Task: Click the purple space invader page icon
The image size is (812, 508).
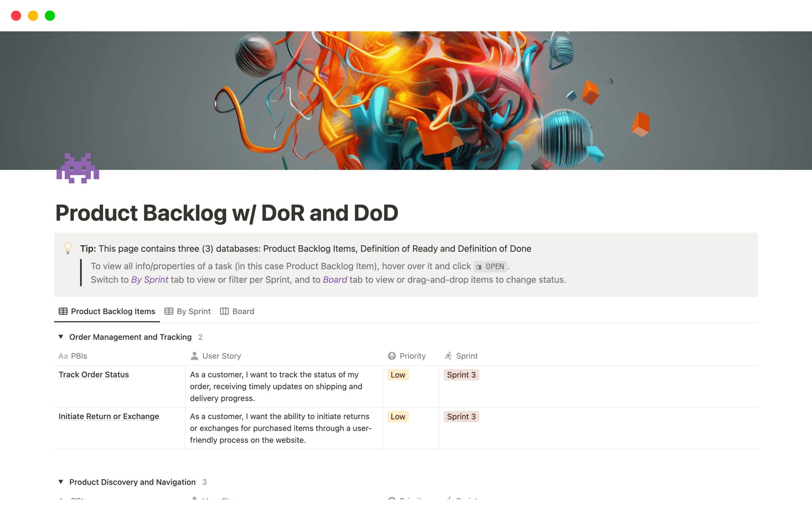Action: point(78,168)
